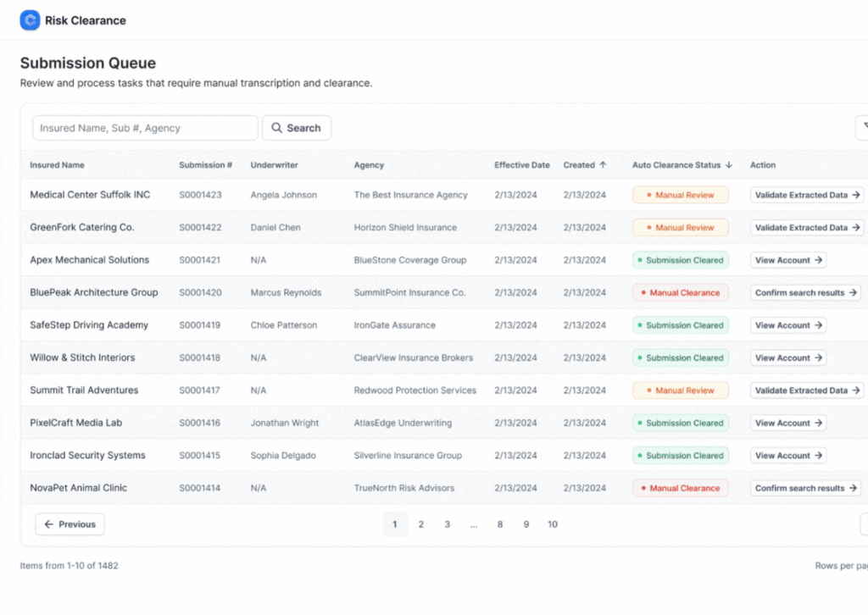Open the filter dropdown at top right
The image size is (868, 615).
click(865, 127)
